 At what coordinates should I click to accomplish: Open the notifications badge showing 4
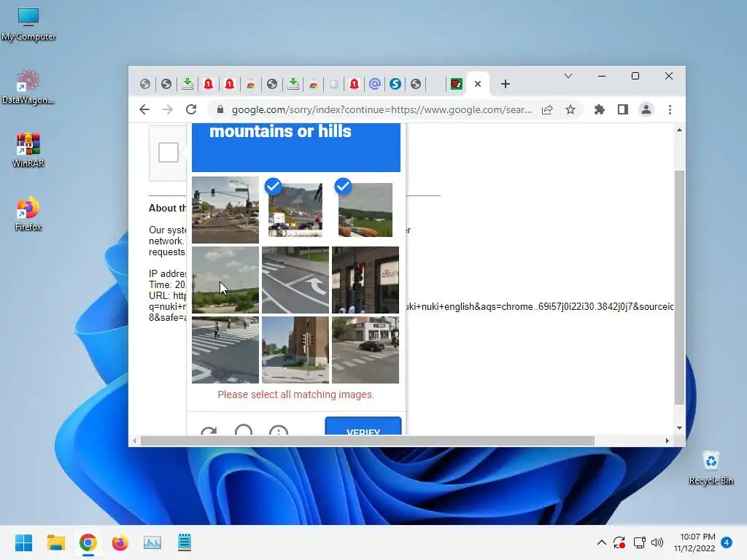pyautogui.click(x=727, y=542)
